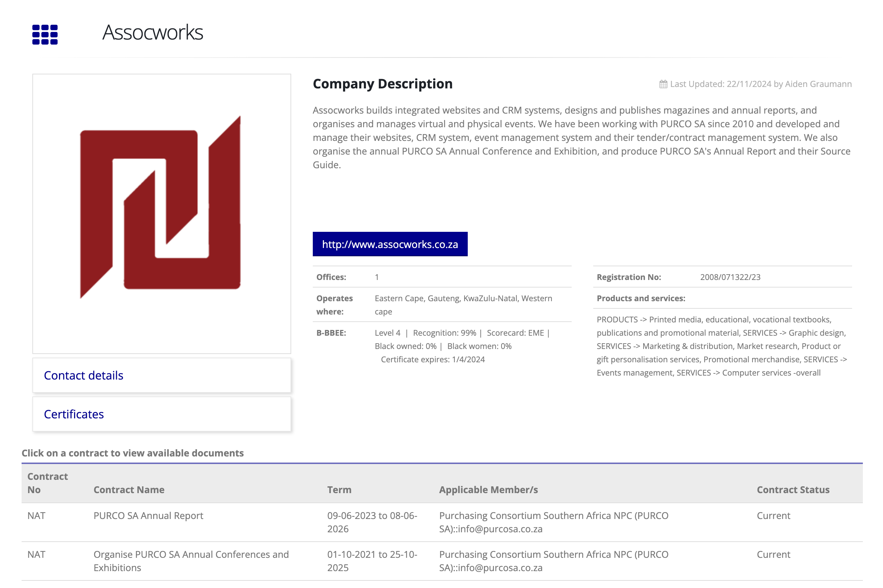Open the PURCO SA Annual Report contract

pos(148,516)
